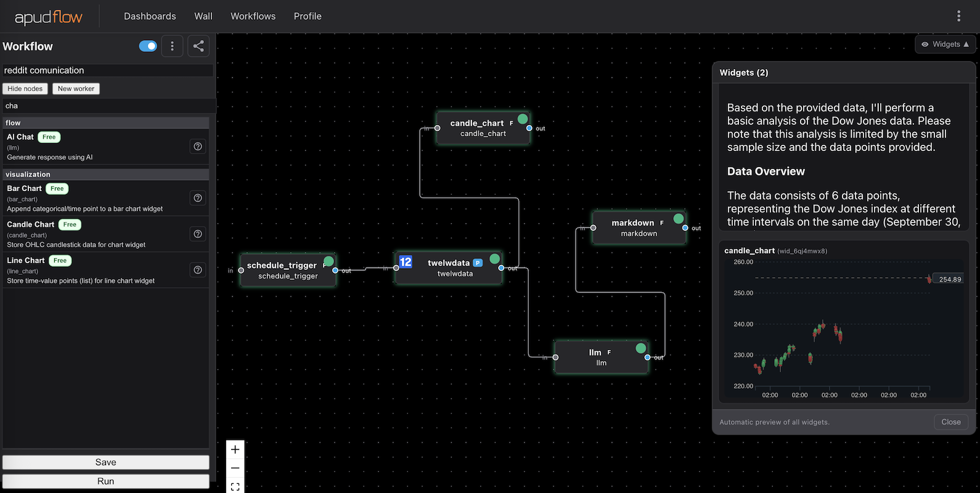The width and height of the screenshot is (980, 493).
Task: Click the green status dot on llm node
Action: pyautogui.click(x=641, y=348)
